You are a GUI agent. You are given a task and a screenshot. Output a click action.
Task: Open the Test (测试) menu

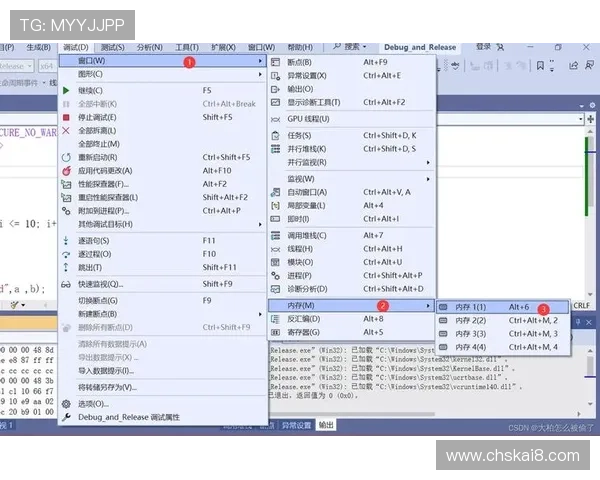[x=112, y=47]
